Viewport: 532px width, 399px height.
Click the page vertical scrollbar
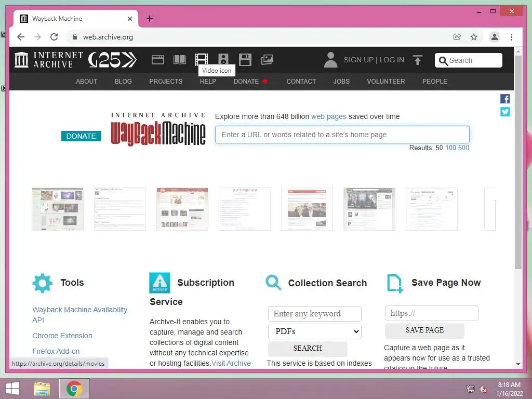tap(518, 162)
